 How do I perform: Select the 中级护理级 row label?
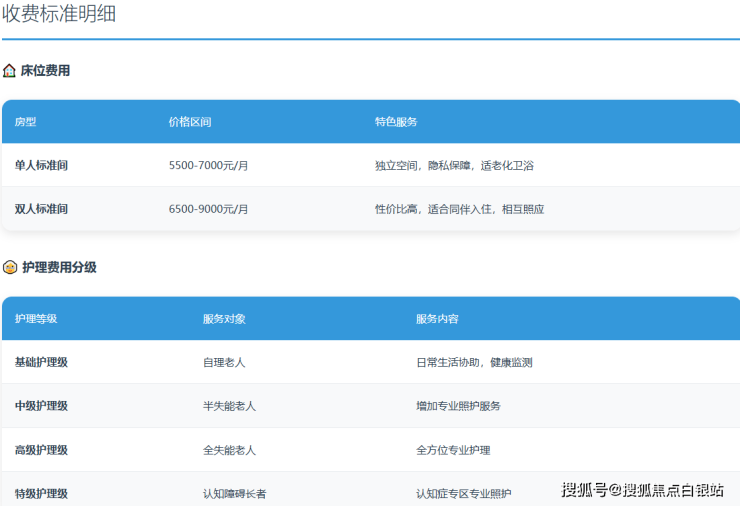coord(41,406)
